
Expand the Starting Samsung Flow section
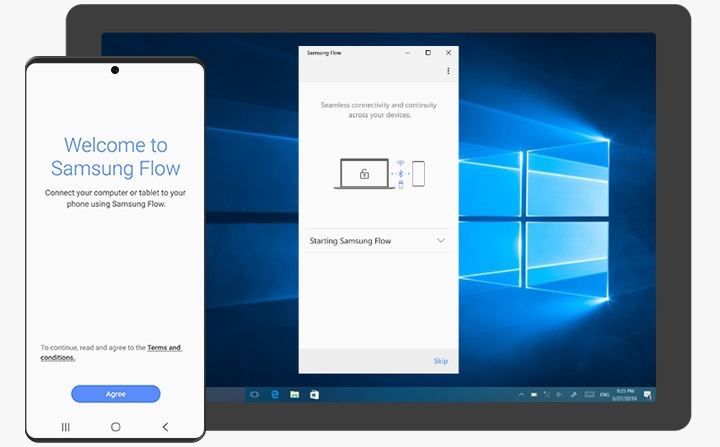coord(378,241)
